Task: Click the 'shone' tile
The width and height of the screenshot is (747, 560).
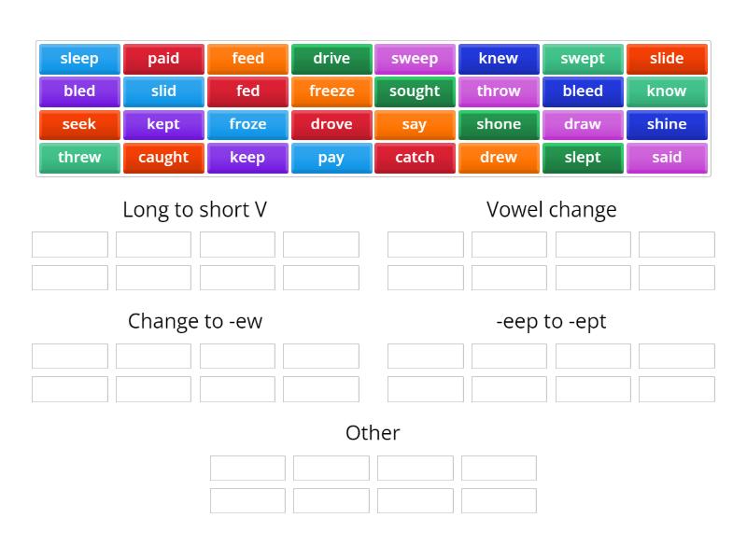Action: [499, 124]
